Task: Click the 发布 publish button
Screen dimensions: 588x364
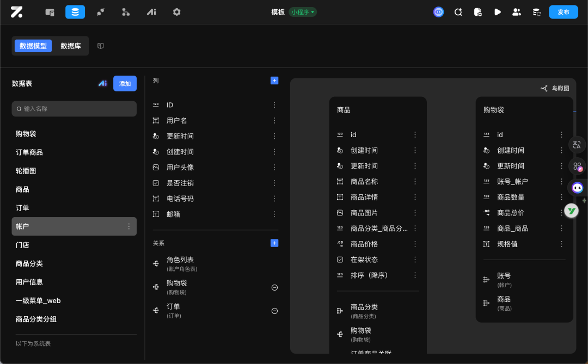Action: [563, 12]
